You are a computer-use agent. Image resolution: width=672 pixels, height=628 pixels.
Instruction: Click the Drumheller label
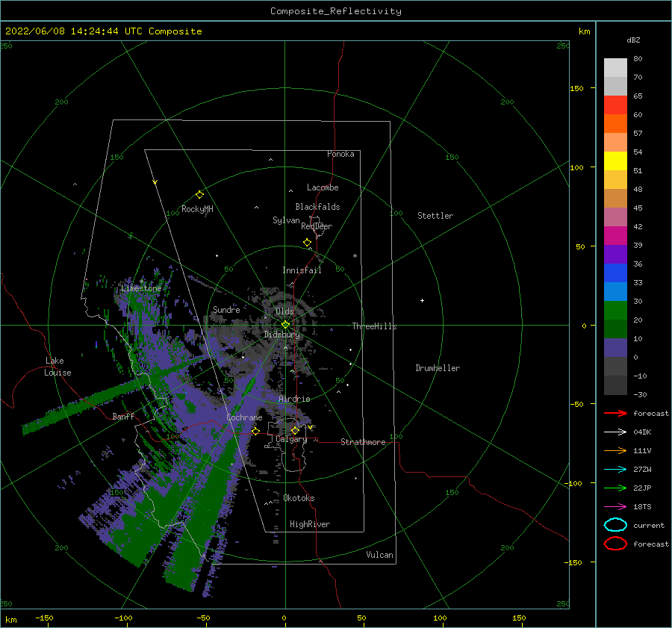tap(438, 368)
